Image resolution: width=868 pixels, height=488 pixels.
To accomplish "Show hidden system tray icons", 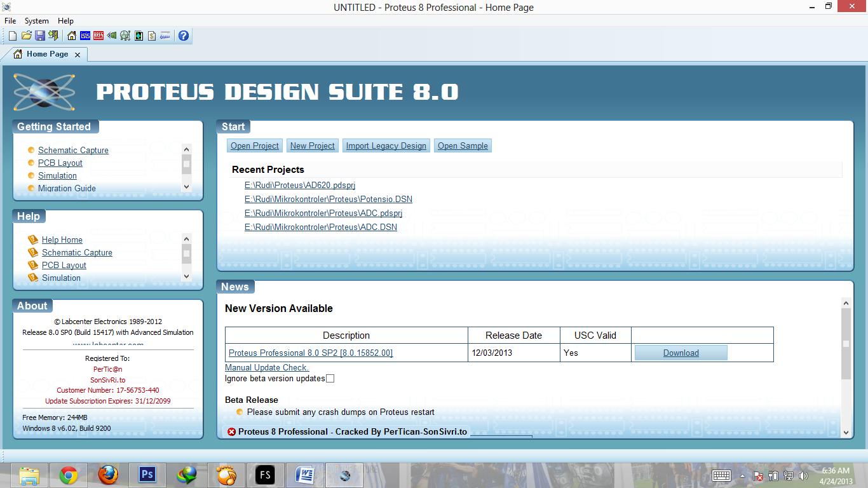I will (742, 475).
